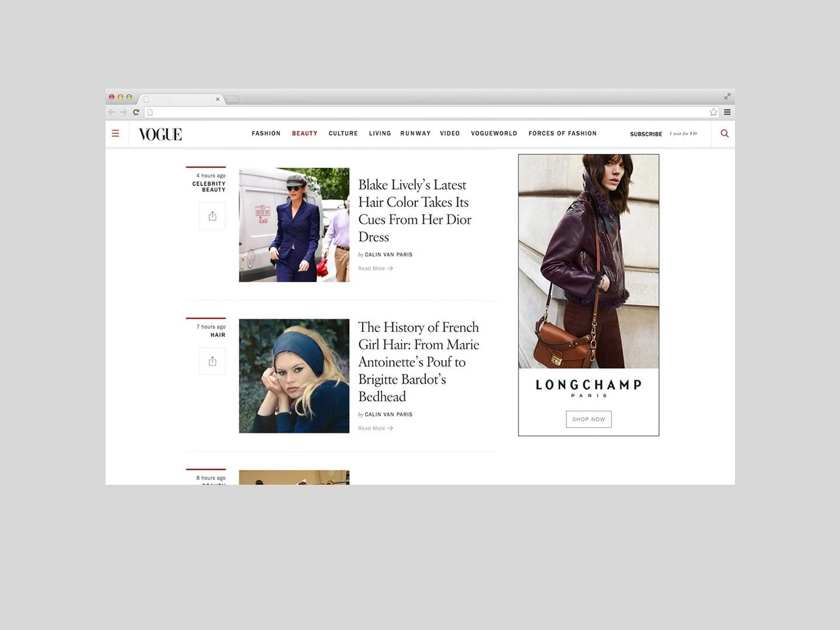Click Read More under French Girl Hair article
The width and height of the screenshot is (840, 630).
pos(376,428)
